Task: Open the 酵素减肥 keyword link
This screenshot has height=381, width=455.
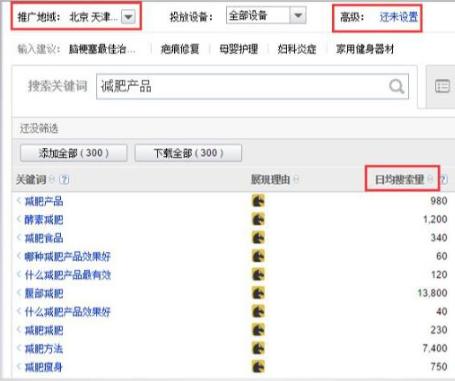Action: pyautogui.click(x=44, y=219)
